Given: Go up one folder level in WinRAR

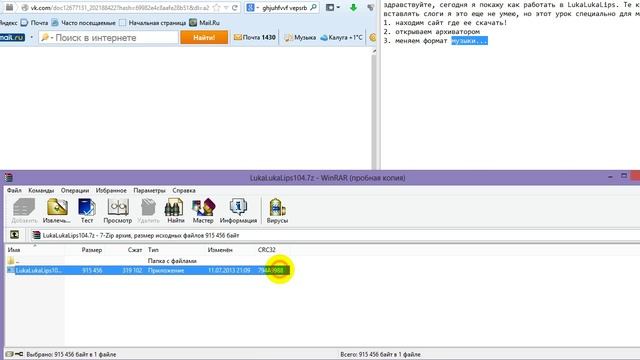Looking at the screenshot, I should pos(14,235).
